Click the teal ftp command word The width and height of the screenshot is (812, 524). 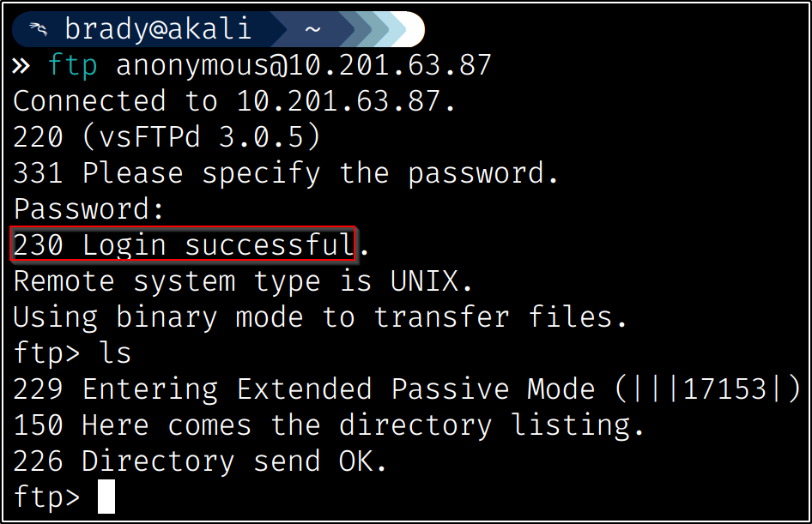click(73, 65)
